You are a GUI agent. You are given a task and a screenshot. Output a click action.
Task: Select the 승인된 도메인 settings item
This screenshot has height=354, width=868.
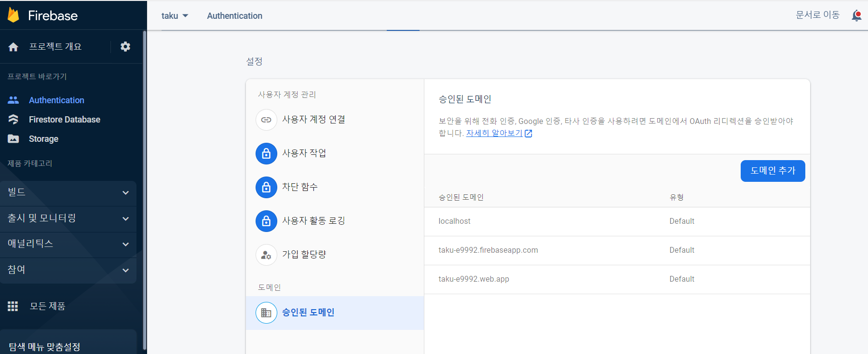[x=335, y=313]
